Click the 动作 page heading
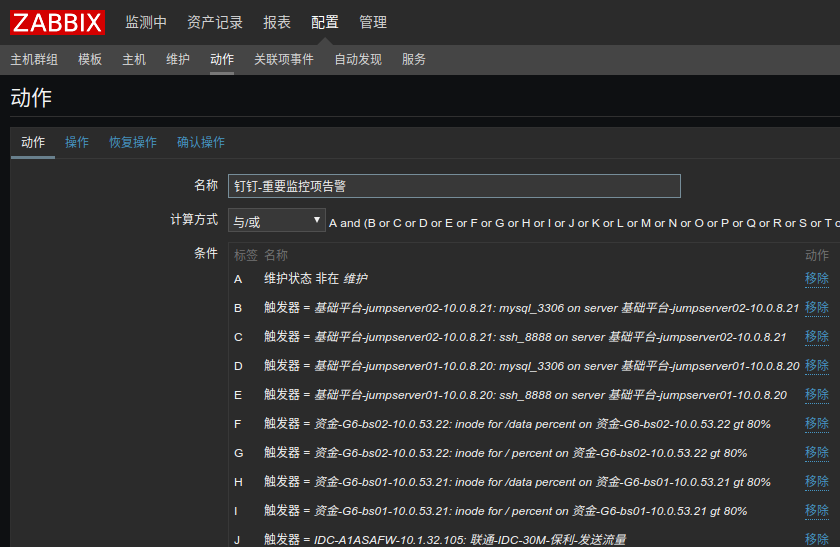Screen dimensions: 840x547 tap(31, 98)
